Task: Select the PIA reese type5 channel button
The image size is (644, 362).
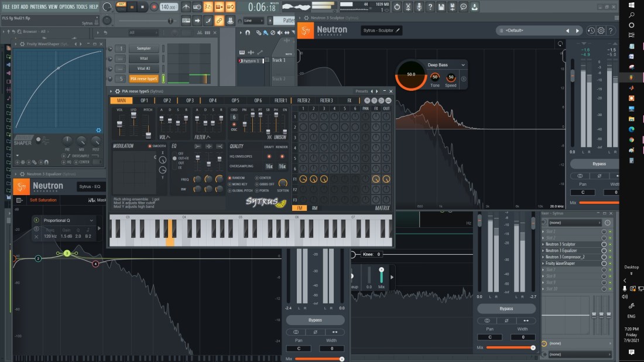Action: point(144,78)
